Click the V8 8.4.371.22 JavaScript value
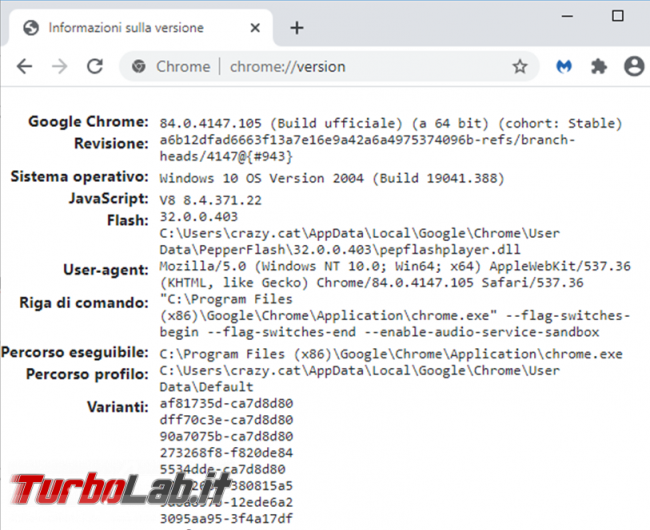The height and width of the screenshot is (530, 650). [x=211, y=201]
